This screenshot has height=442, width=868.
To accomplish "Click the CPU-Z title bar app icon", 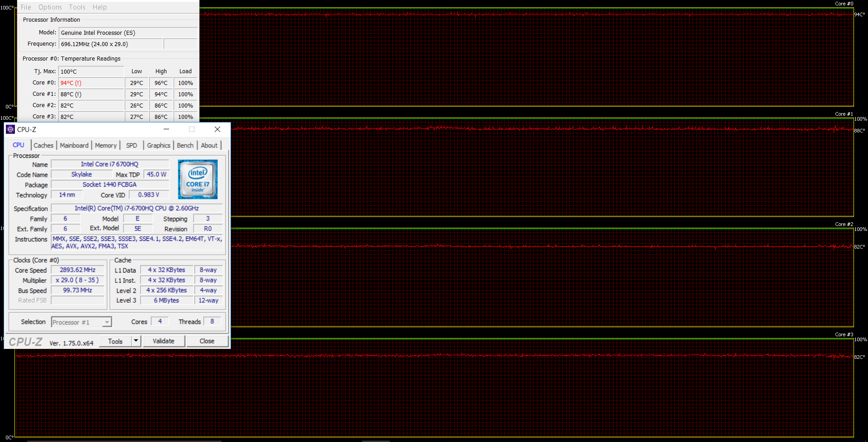I will click(10, 129).
